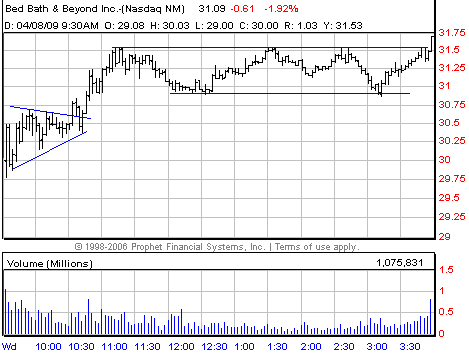469x361 pixels.
Task: Click the 30.75 price axis label
Action: coord(452,105)
